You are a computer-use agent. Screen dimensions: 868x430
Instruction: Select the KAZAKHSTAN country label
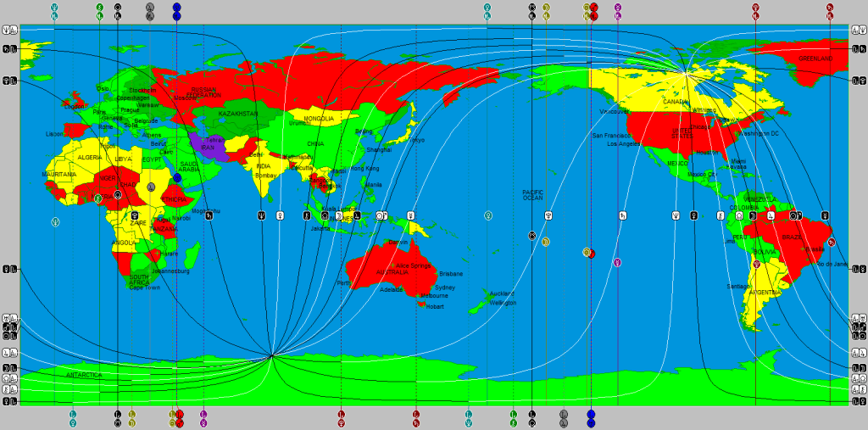(238, 114)
